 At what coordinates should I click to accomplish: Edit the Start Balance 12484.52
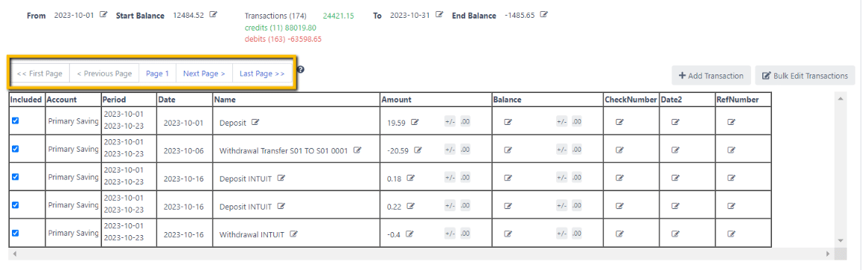click(x=213, y=15)
